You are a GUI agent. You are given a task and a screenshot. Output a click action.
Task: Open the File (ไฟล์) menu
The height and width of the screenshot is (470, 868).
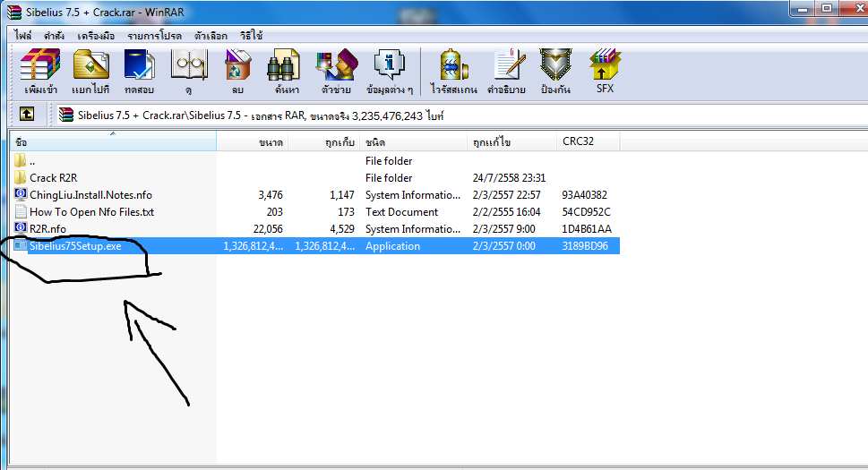pyautogui.click(x=22, y=36)
